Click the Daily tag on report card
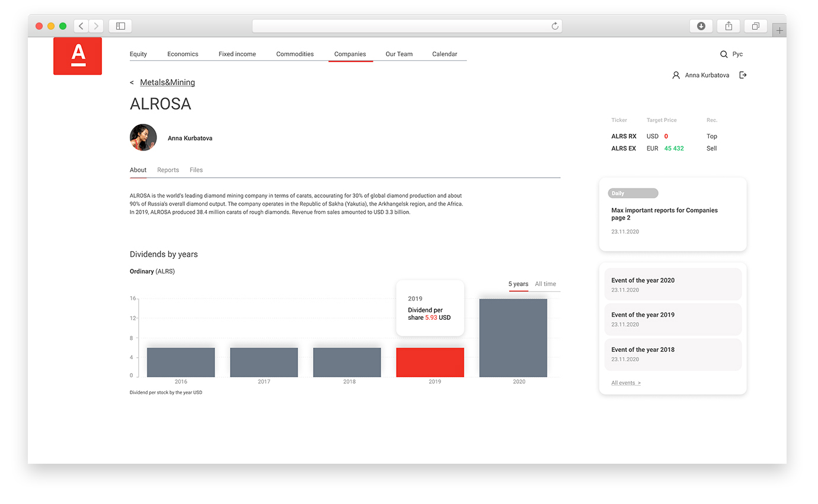Viewport: 818px width, 504px height. coord(633,193)
